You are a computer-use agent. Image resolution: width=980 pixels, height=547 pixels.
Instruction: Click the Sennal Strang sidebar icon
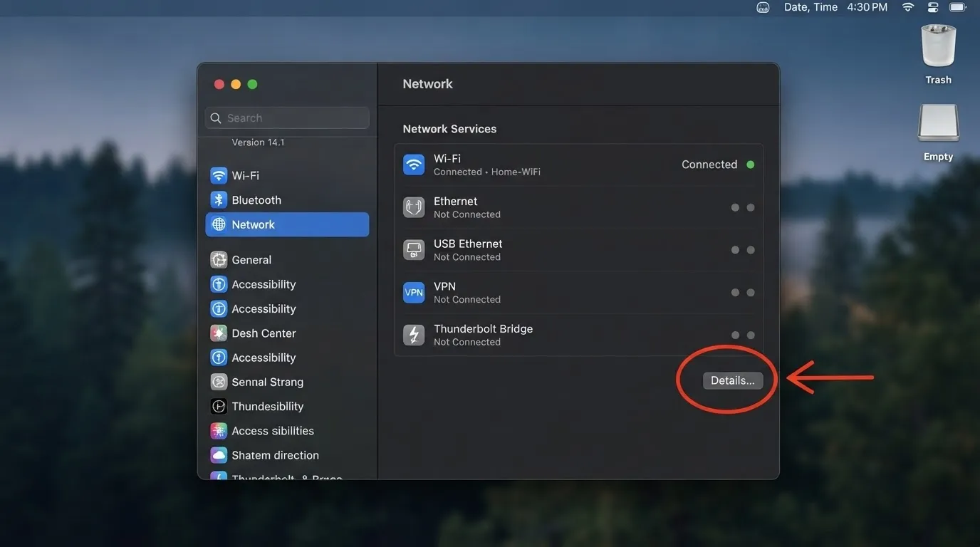click(219, 382)
